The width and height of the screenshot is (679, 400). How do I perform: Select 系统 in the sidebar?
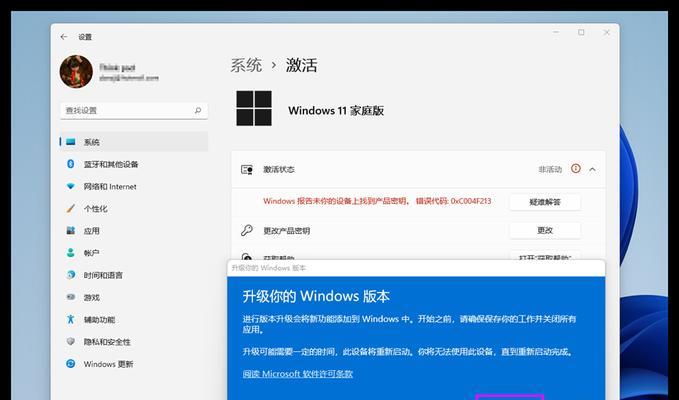point(134,142)
